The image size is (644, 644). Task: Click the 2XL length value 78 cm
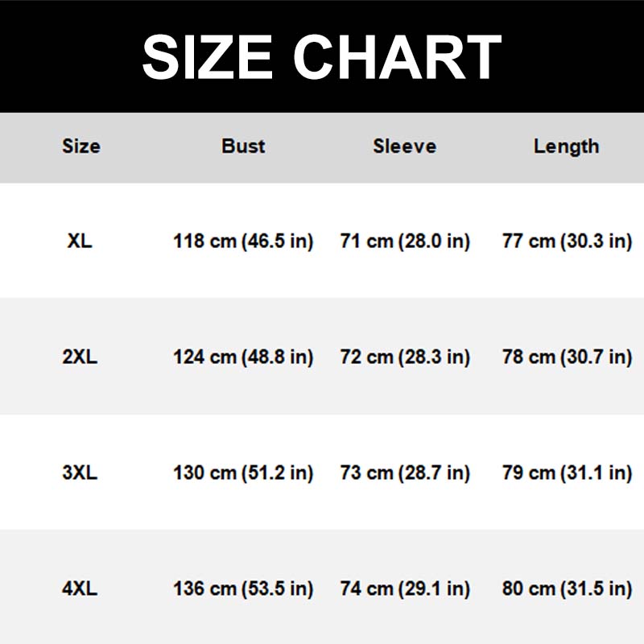tap(567, 357)
